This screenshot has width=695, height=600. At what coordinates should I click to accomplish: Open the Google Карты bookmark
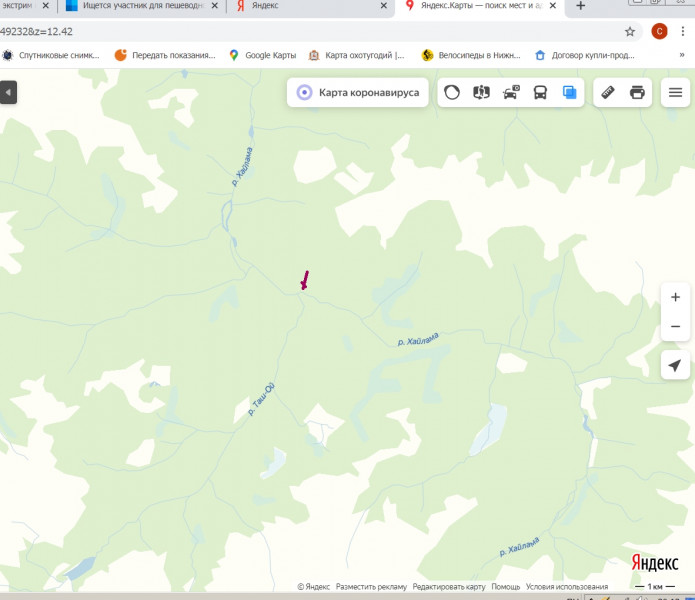click(x=263, y=55)
